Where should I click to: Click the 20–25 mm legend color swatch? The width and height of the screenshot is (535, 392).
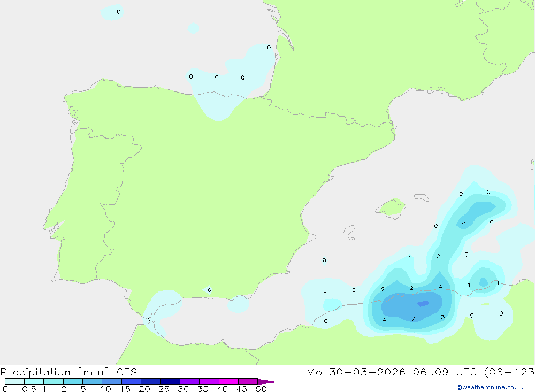151,381
